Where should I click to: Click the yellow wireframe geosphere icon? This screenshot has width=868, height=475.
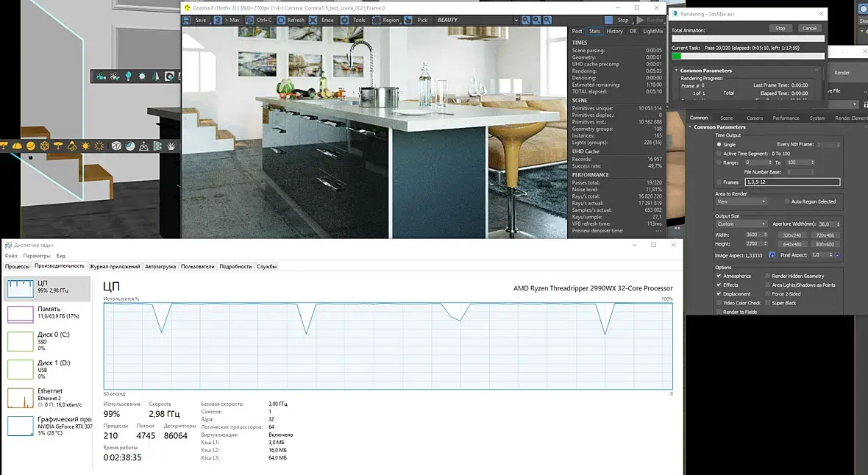[x=45, y=146]
